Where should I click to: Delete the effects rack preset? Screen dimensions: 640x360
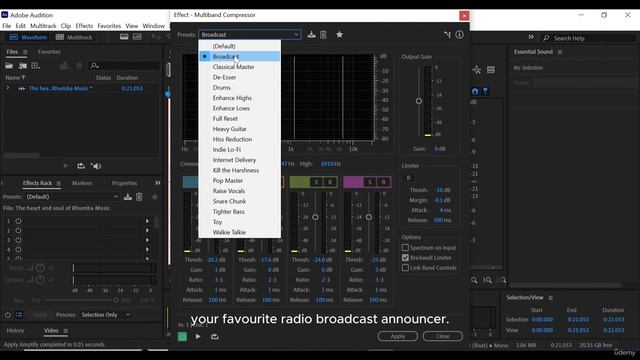tap(139, 197)
